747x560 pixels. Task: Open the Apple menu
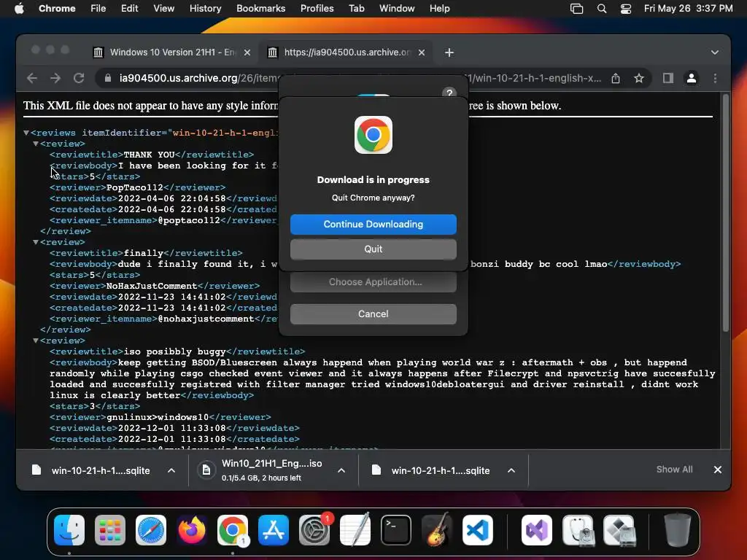tap(19, 8)
